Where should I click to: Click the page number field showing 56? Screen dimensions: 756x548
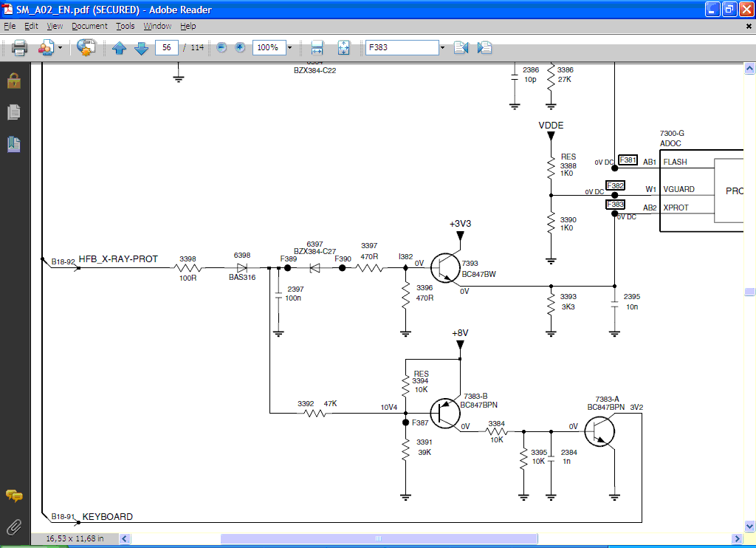point(166,47)
